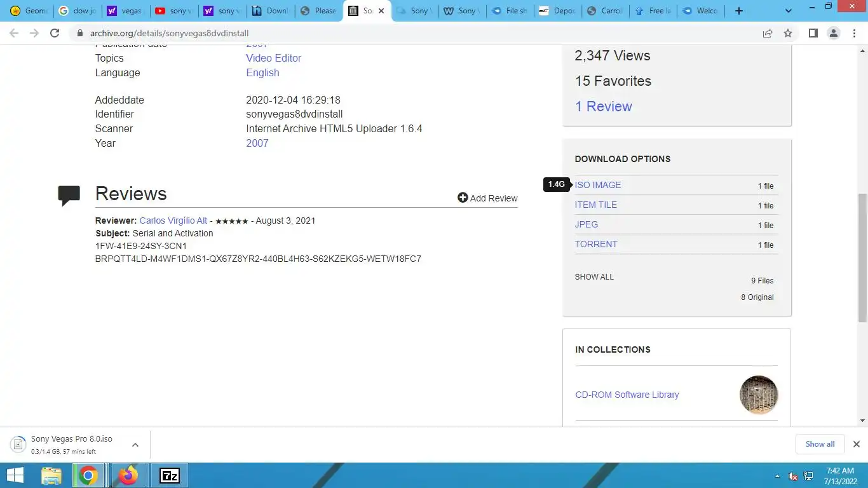Open the English language link

[x=262, y=72]
